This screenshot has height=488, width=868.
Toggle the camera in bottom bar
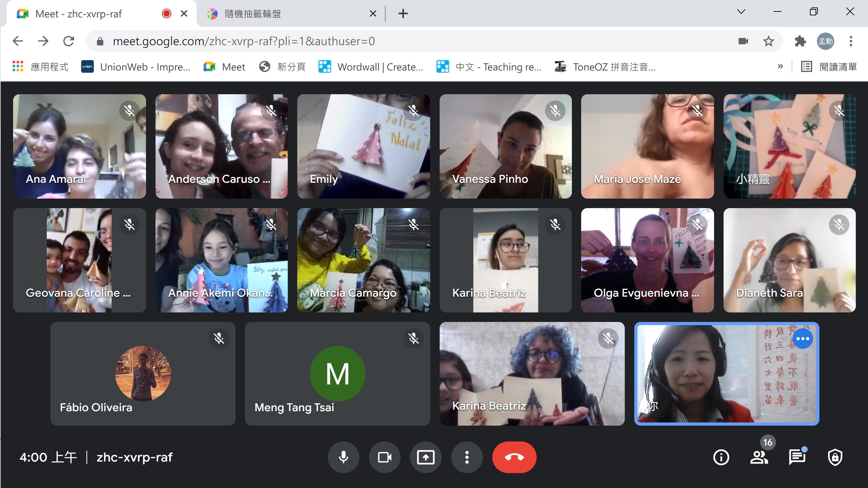click(x=384, y=457)
